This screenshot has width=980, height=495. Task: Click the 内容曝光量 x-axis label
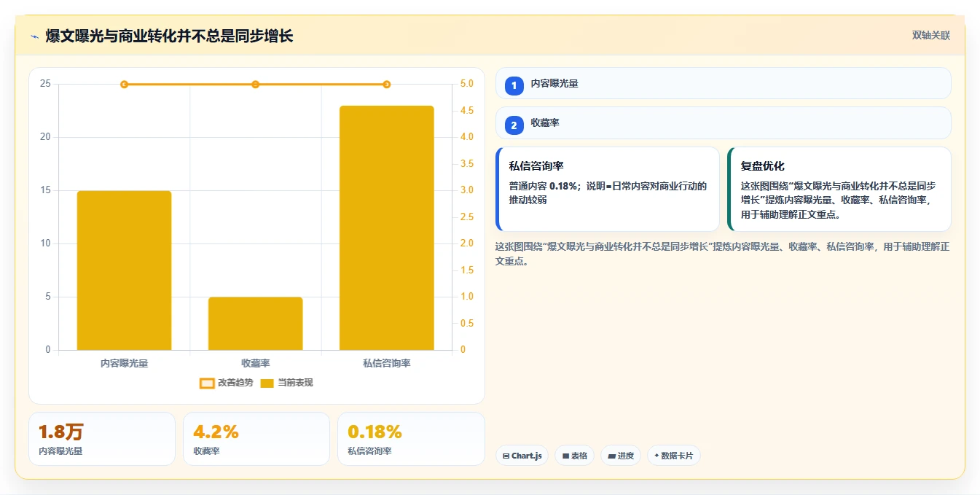pos(124,363)
